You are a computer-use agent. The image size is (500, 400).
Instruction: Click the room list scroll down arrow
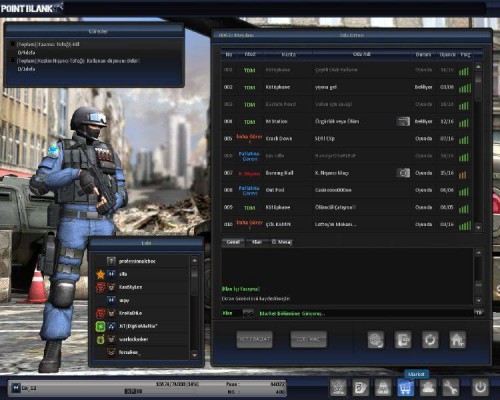[478, 228]
